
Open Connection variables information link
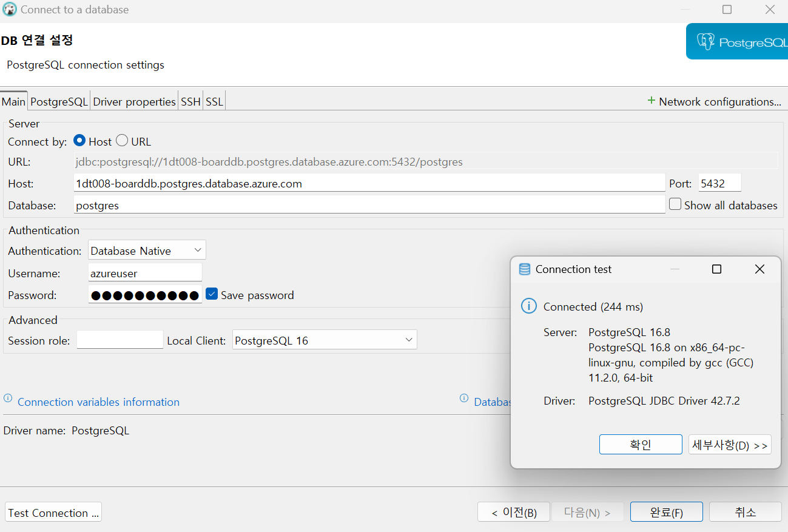coord(98,402)
